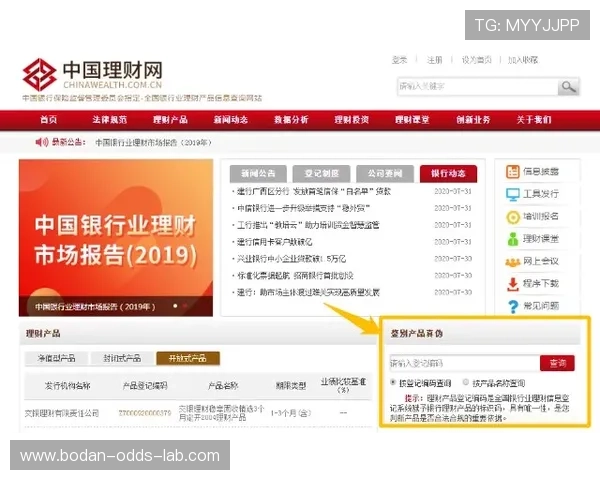Click the 业绩比较基准(%) column header
Viewport: 600px width, 480px height.
pos(343,385)
